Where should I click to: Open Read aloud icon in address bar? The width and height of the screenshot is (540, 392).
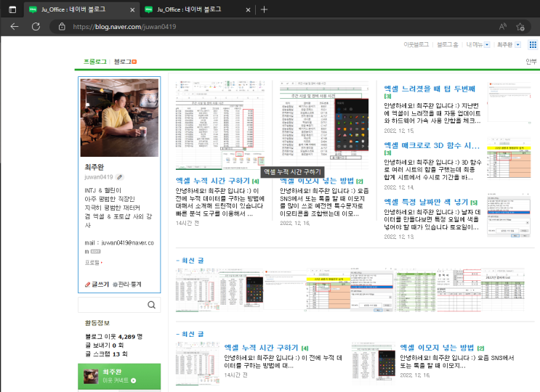click(503, 26)
